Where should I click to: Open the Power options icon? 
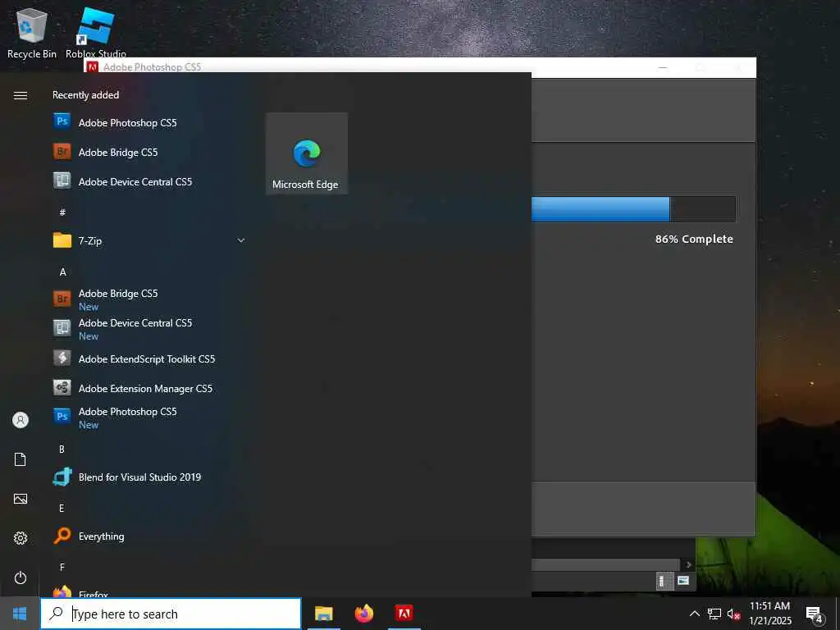tap(21, 577)
